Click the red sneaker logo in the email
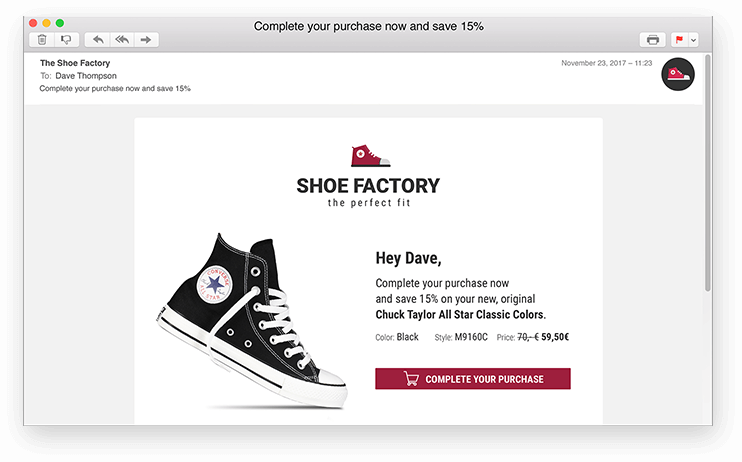This screenshot has height=462, width=742. click(x=371, y=156)
